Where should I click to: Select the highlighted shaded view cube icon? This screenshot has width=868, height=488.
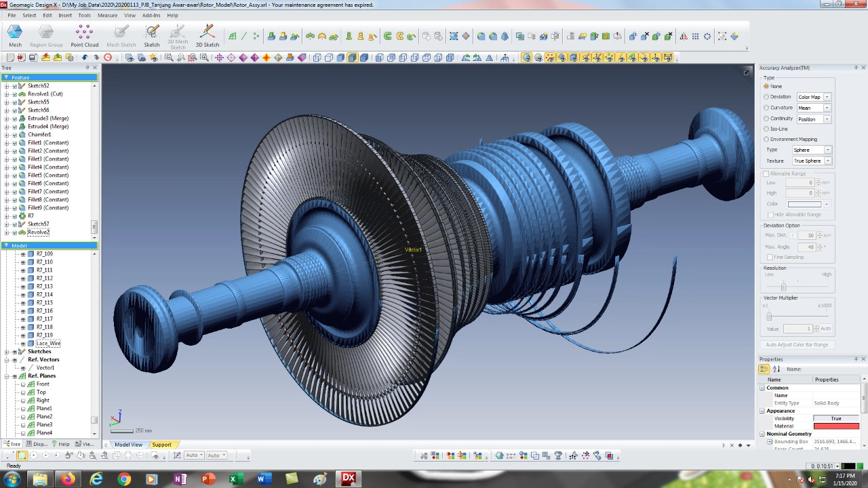[352, 58]
